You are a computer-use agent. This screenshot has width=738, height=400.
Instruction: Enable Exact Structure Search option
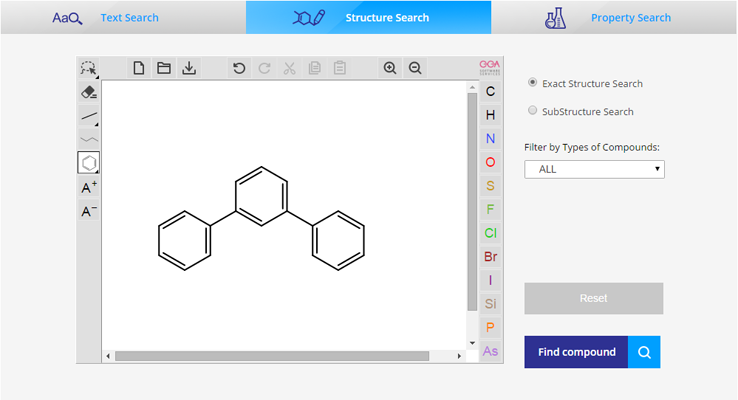532,82
